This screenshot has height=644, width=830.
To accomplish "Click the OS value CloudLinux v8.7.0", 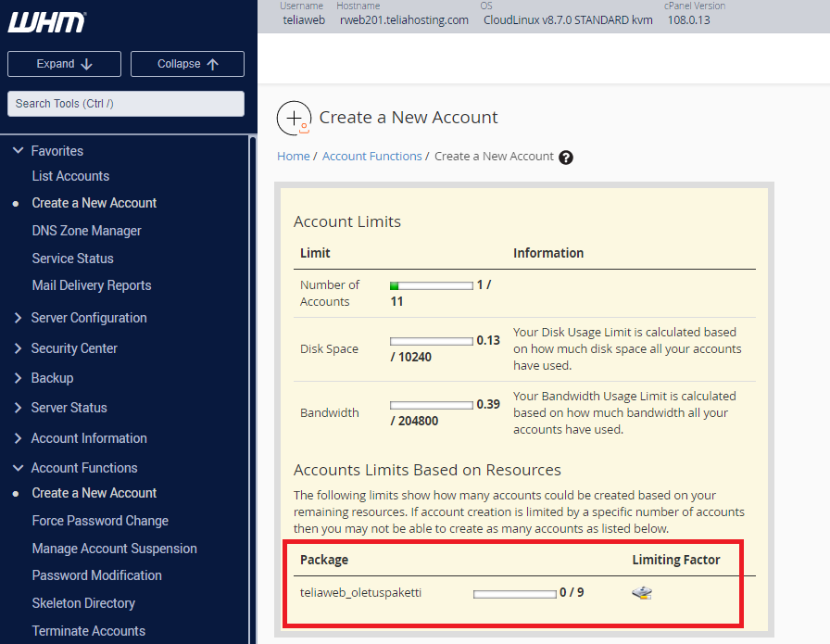I will click(568, 20).
